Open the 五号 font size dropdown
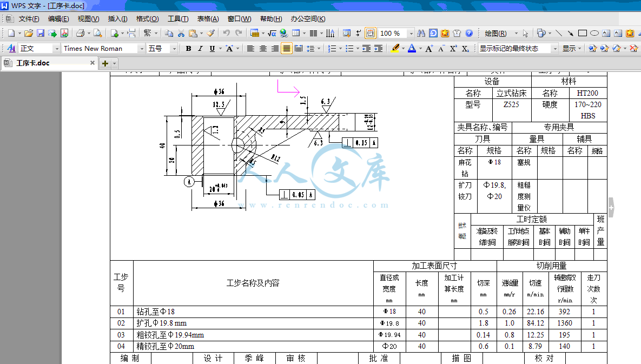Screen dimensions: 641x364 coord(174,48)
